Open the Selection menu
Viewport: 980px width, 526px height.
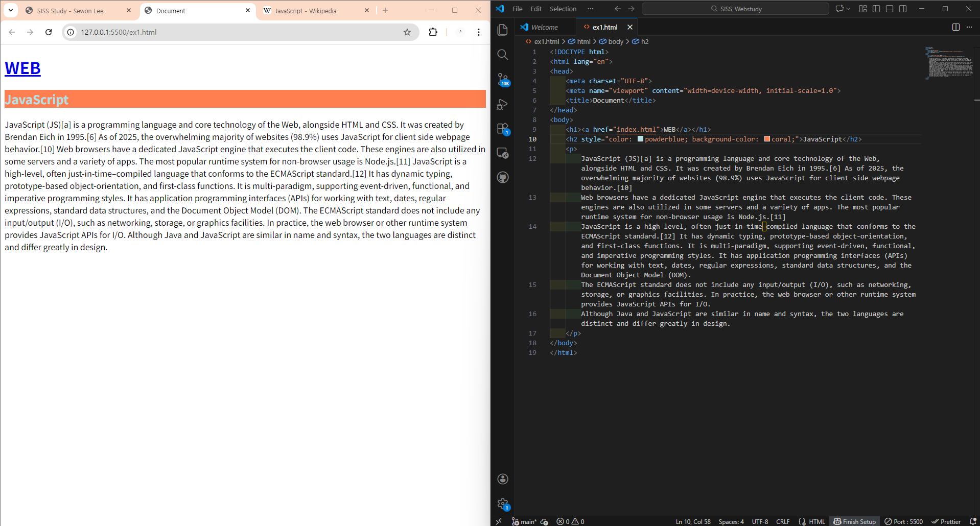click(563, 9)
